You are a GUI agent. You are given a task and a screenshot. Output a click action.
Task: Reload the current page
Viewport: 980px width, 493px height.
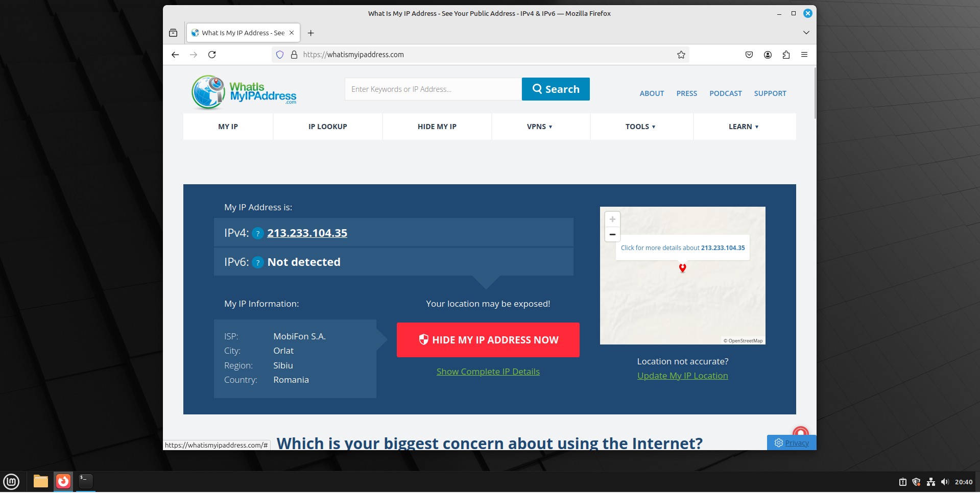(212, 55)
